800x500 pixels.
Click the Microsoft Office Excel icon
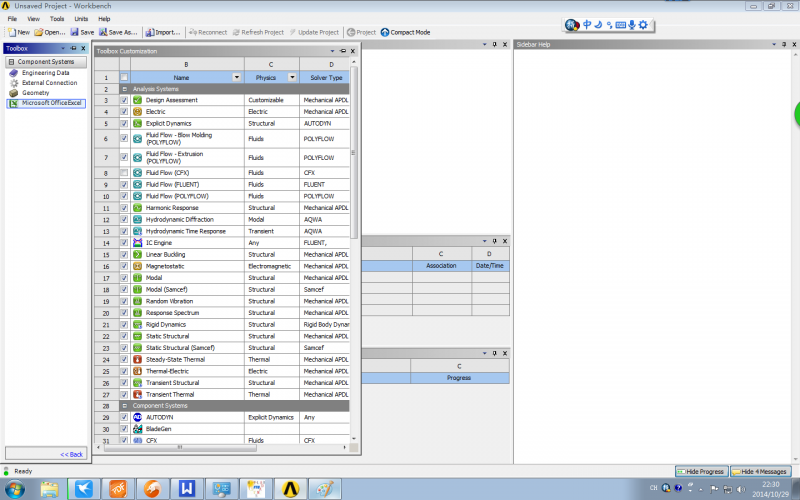pos(14,103)
